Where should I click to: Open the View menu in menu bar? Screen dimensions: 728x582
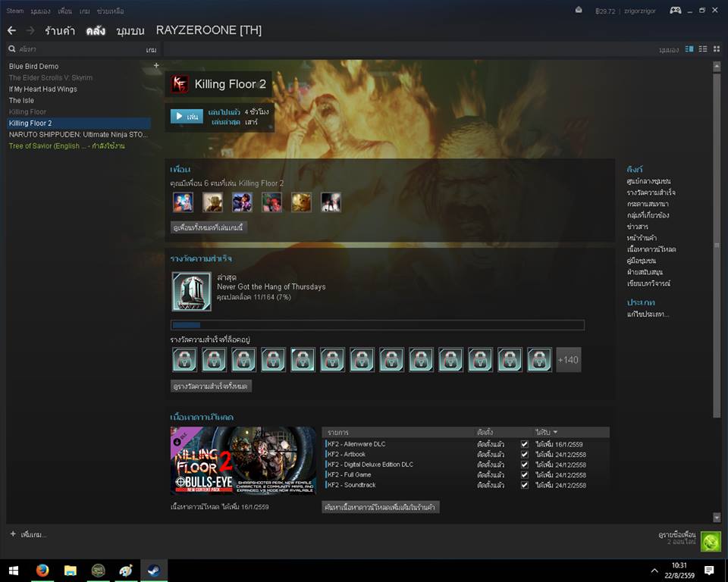coord(41,11)
